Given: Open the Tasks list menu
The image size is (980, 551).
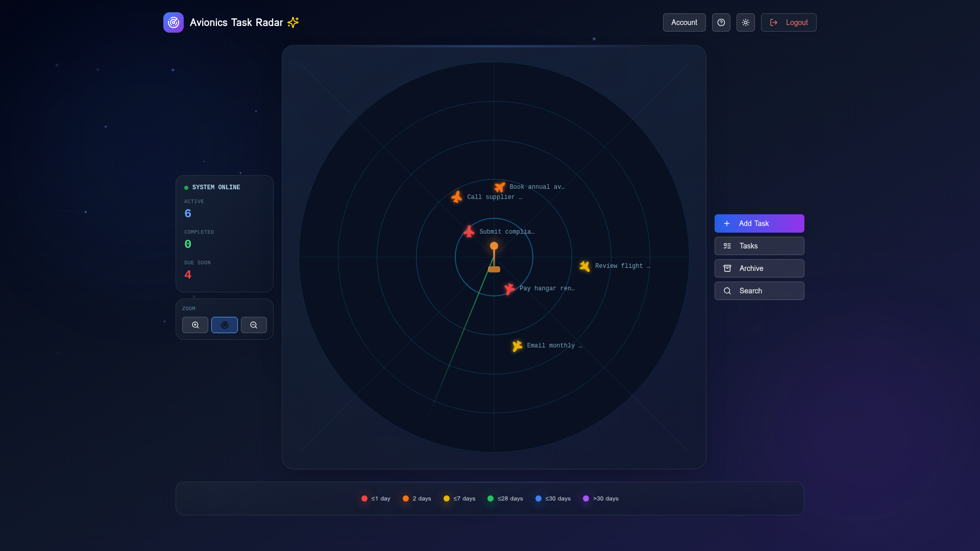Looking at the screenshot, I should (759, 246).
